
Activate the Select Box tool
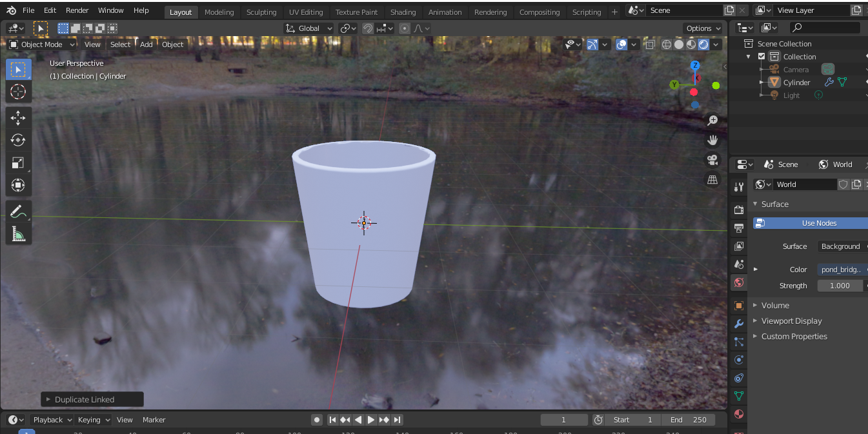(x=18, y=69)
